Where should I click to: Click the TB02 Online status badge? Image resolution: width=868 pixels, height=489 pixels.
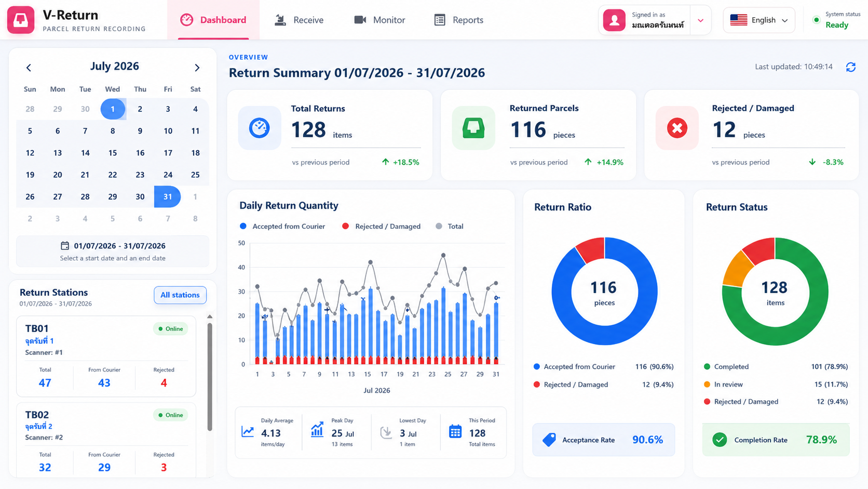[x=170, y=415]
